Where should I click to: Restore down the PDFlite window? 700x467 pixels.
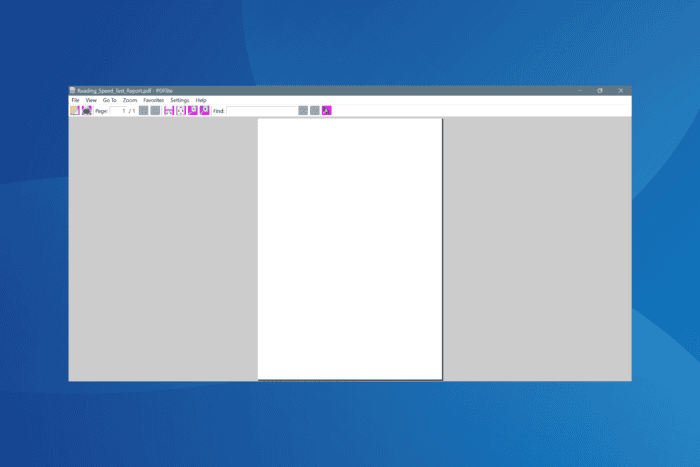point(600,91)
